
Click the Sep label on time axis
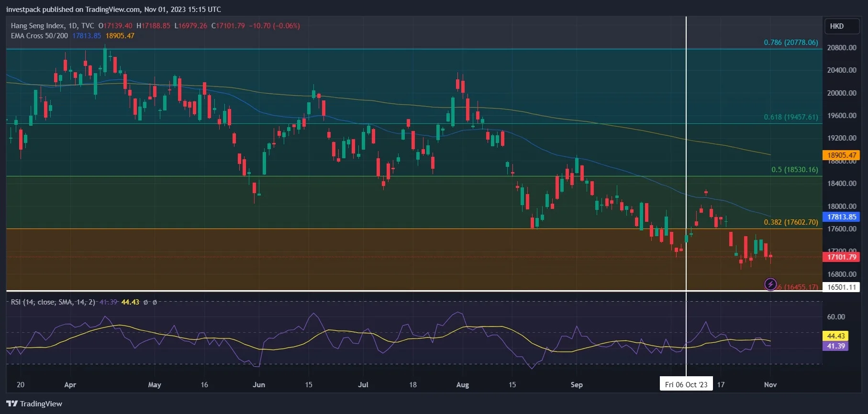click(577, 384)
